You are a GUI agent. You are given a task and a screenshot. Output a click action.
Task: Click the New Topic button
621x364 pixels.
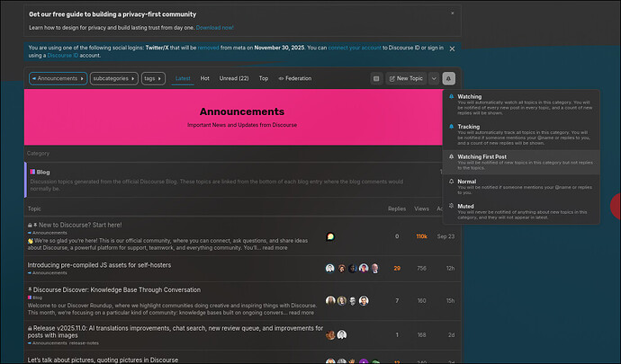[406, 78]
